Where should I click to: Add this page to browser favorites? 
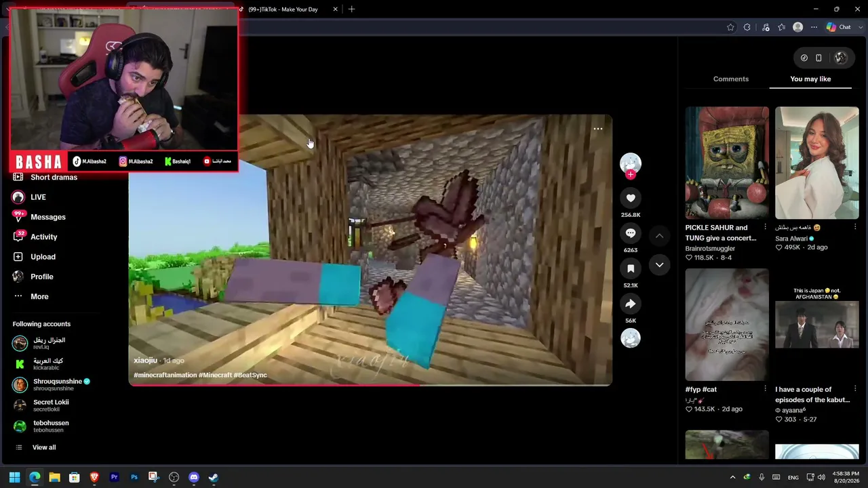tap(730, 27)
